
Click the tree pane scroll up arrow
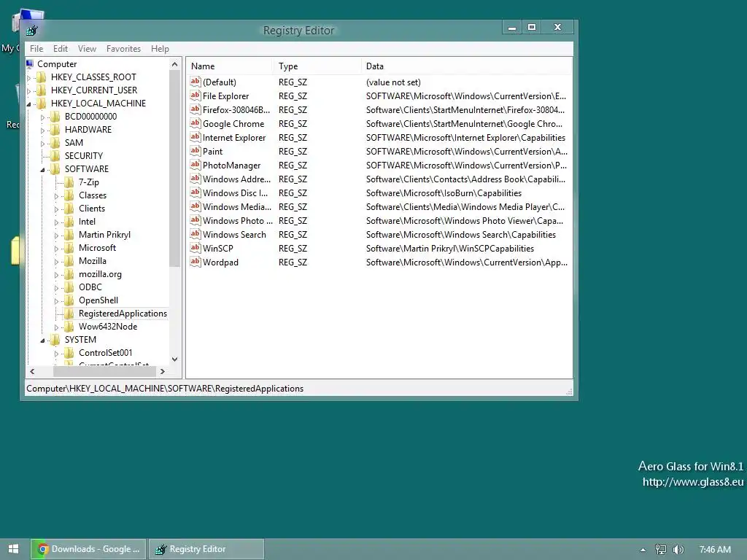175,64
